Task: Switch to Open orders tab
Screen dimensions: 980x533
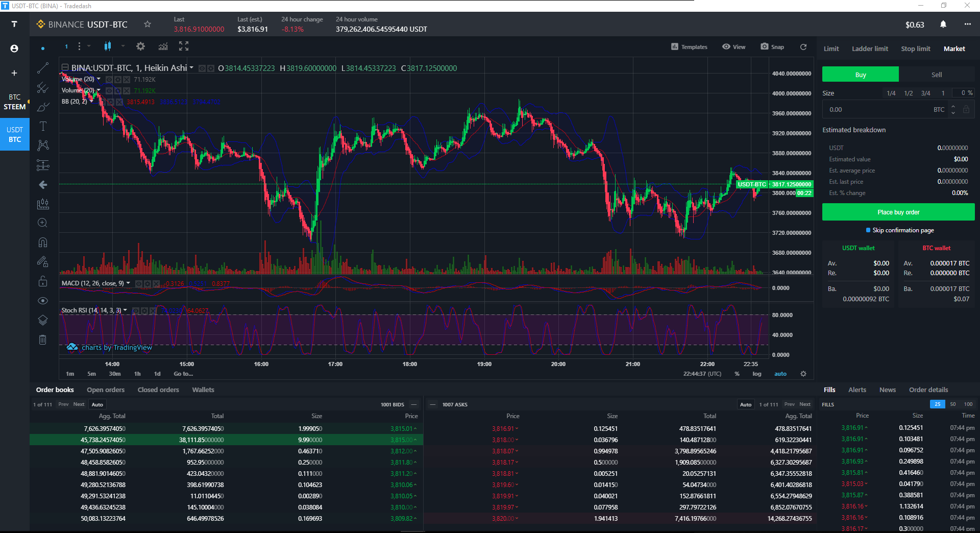Action: [x=106, y=390]
